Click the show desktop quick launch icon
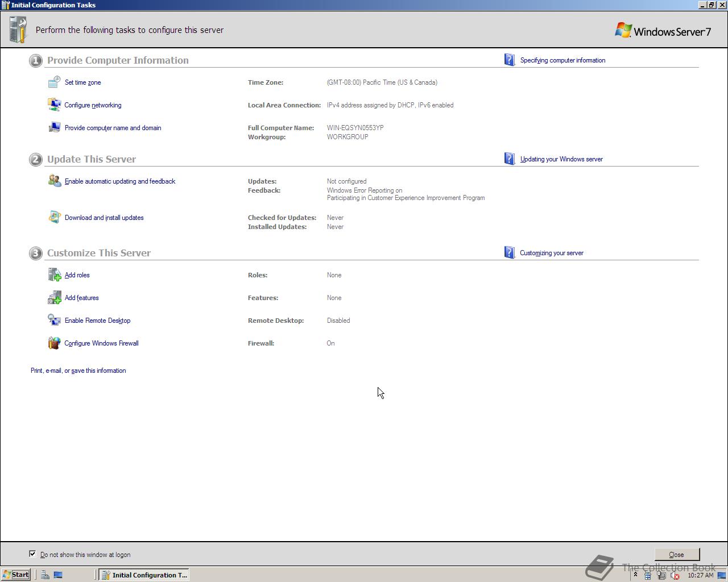The width and height of the screenshot is (728, 582). [x=58, y=575]
